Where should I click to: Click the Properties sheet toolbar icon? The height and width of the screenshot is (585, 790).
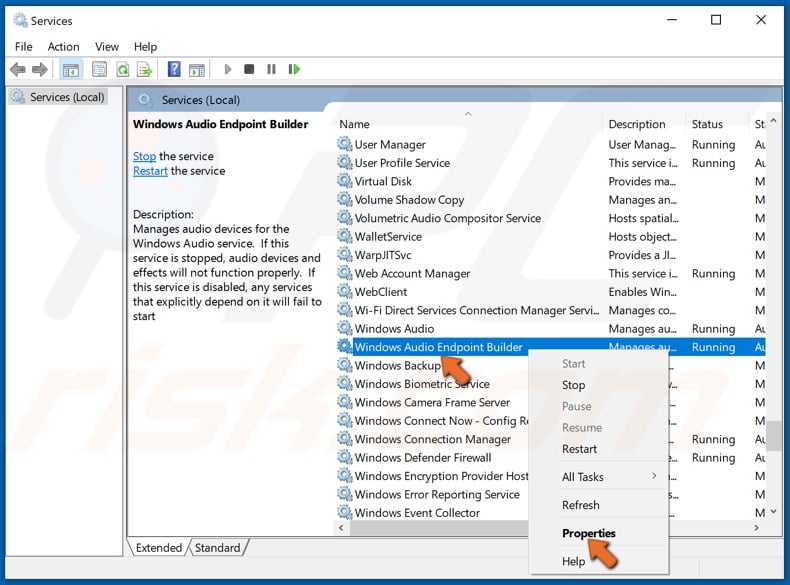coord(99,69)
